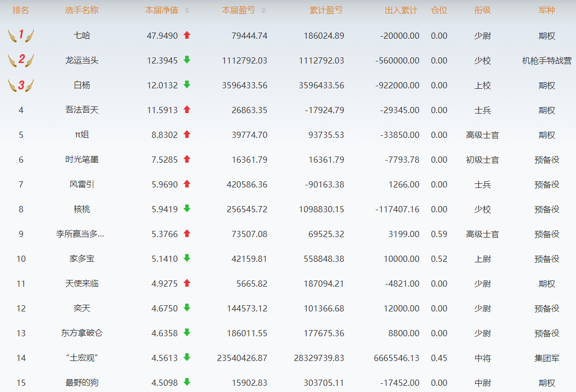Open player 天使来临

82,284
